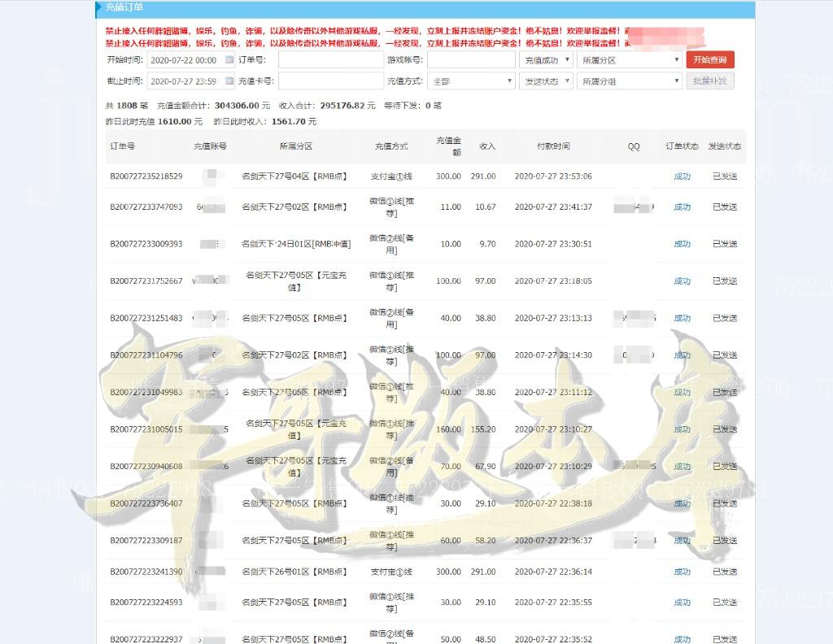This screenshot has height=644, width=833.
Task: Click the 充值订单 panel title tab
Action: [x=124, y=7]
